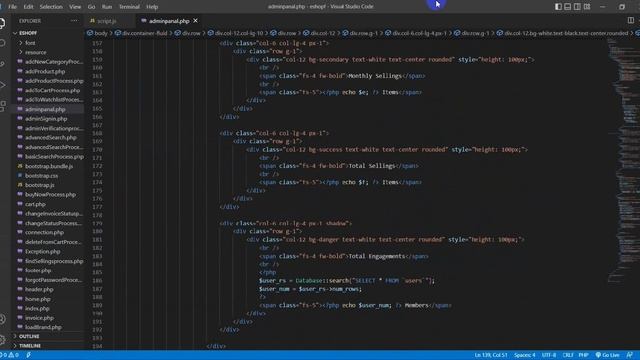Open the View menu

pyautogui.click(x=75, y=7)
